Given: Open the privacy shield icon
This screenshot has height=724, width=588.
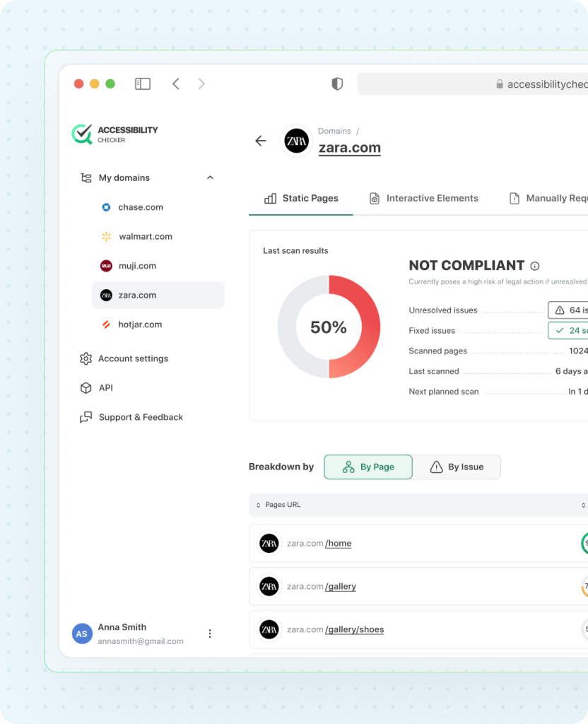Looking at the screenshot, I should click(x=337, y=83).
